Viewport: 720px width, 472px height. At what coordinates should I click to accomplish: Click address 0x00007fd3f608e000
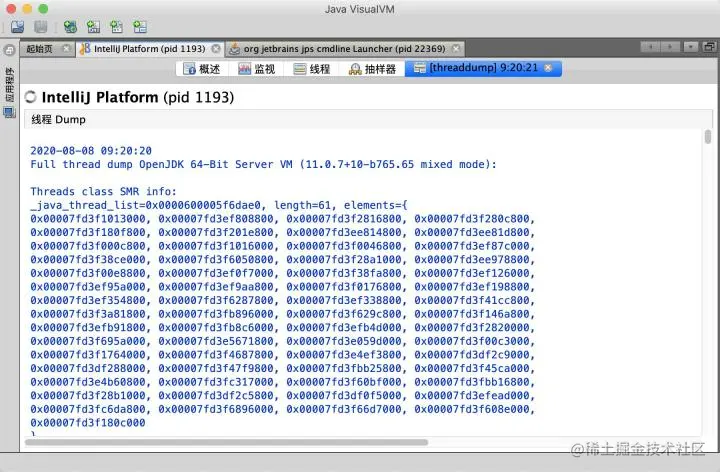point(472,409)
